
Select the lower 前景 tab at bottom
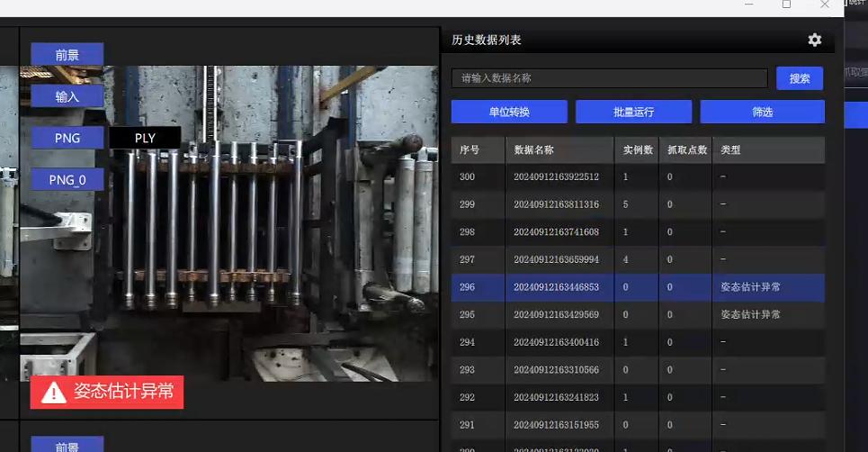tap(67, 445)
